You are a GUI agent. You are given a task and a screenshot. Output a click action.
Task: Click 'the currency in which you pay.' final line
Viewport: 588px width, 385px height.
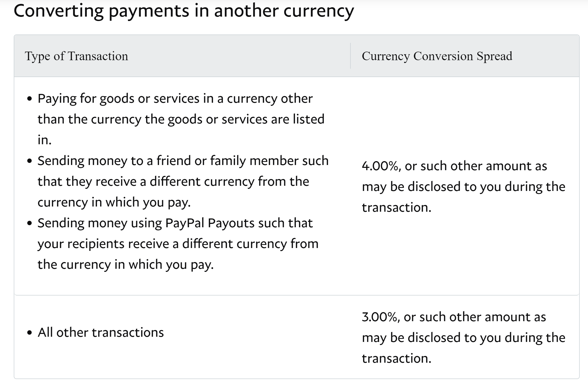[126, 265]
